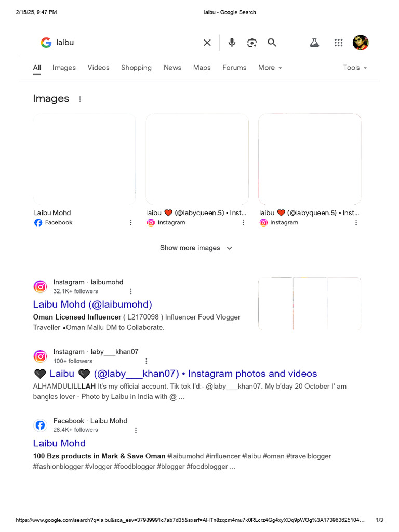
Task: Switch to the Videos tab
Action: tap(98, 68)
